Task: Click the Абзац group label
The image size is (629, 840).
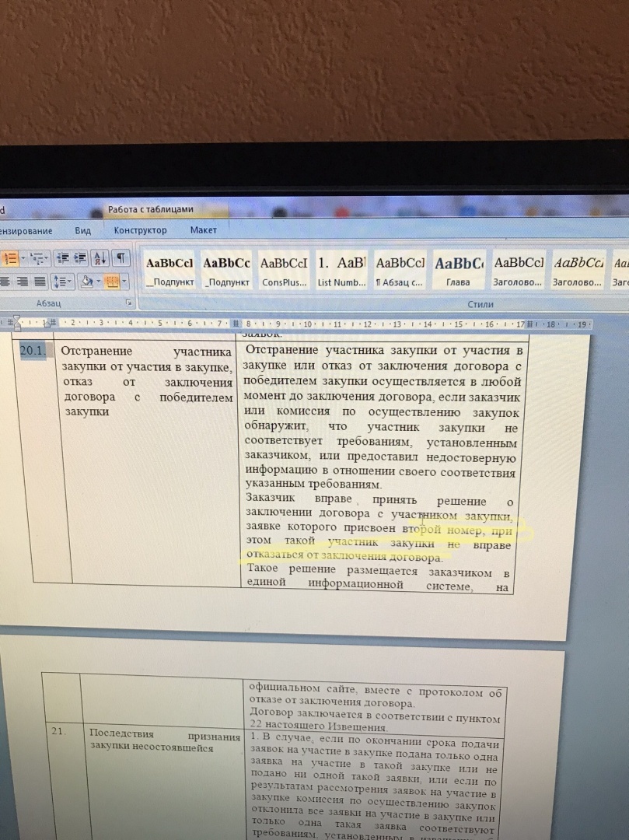Action: click(48, 303)
